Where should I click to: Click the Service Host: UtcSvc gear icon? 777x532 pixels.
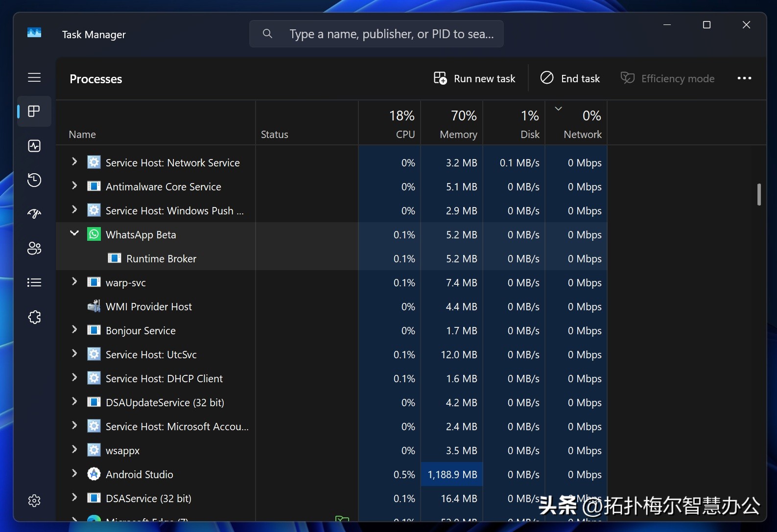point(94,354)
